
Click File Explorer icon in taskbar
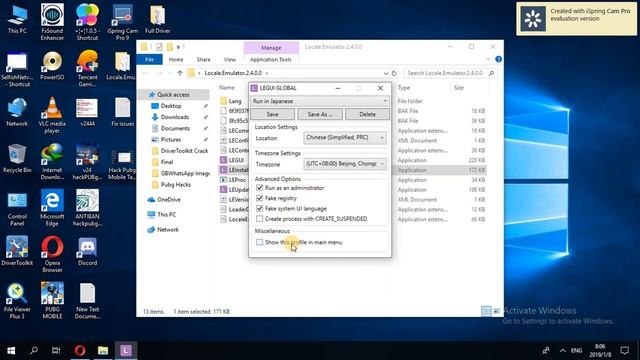(x=103, y=350)
